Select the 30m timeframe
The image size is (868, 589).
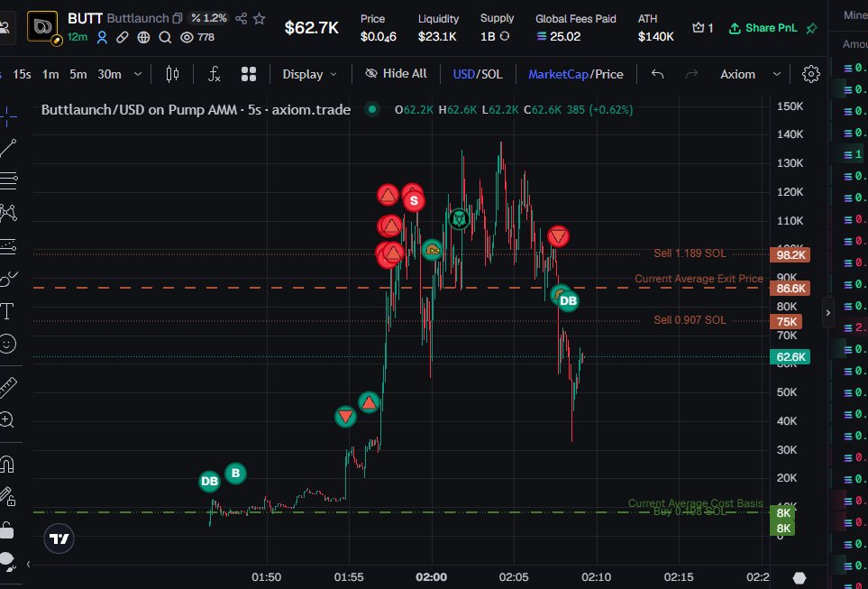coord(109,74)
